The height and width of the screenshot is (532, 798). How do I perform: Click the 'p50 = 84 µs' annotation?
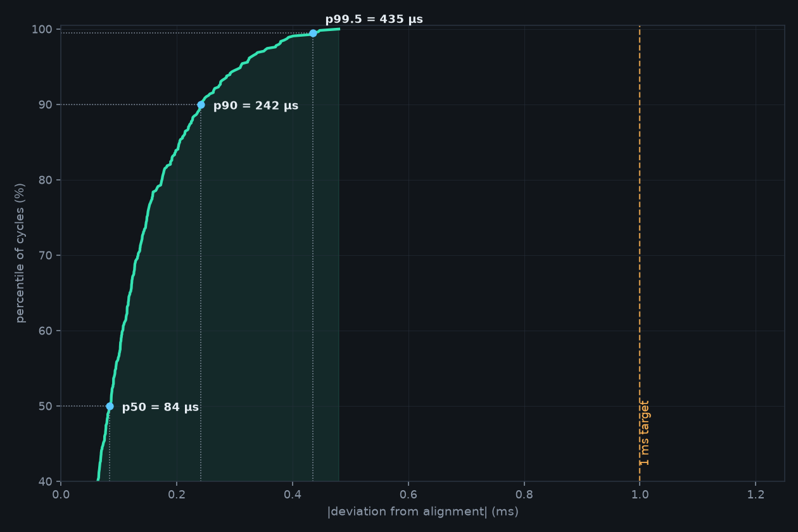coord(160,407)
